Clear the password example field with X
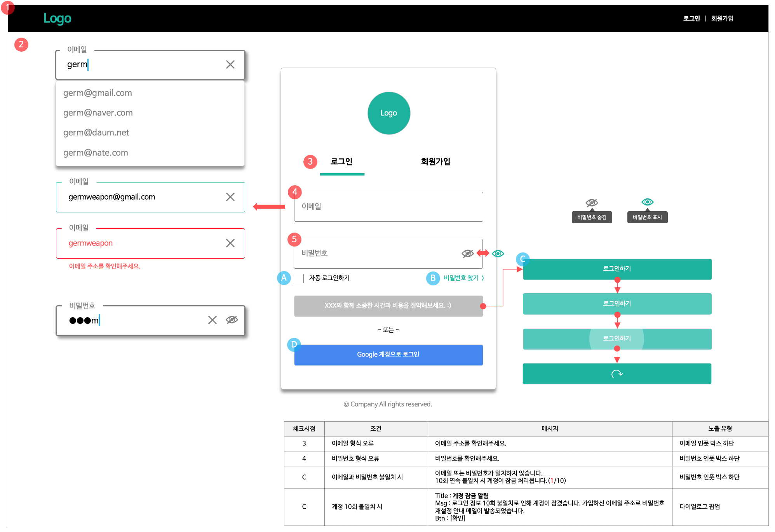Viewport: 775px width, 532px height. (212, 320)
